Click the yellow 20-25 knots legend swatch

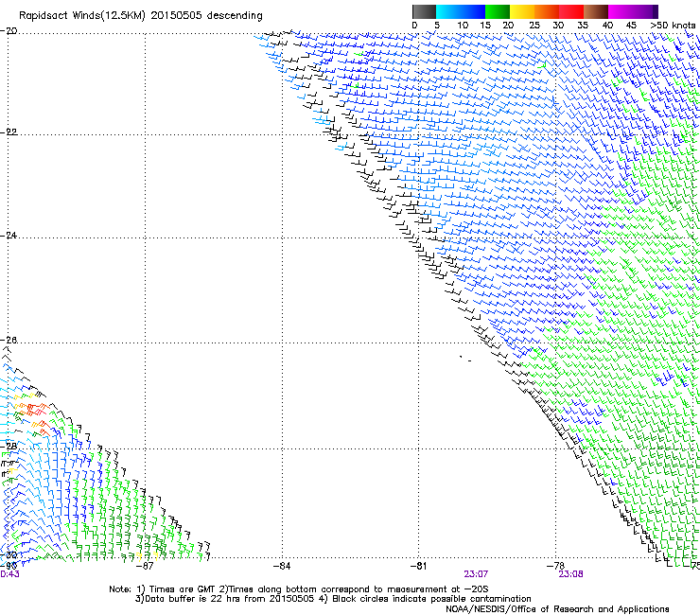[x=522, y=11]
